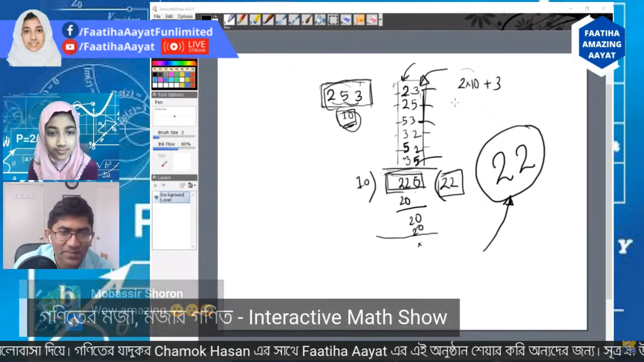The image size is (644, 362).
Task: Click the man's webcam video feed
Action: tap(61, 225)
